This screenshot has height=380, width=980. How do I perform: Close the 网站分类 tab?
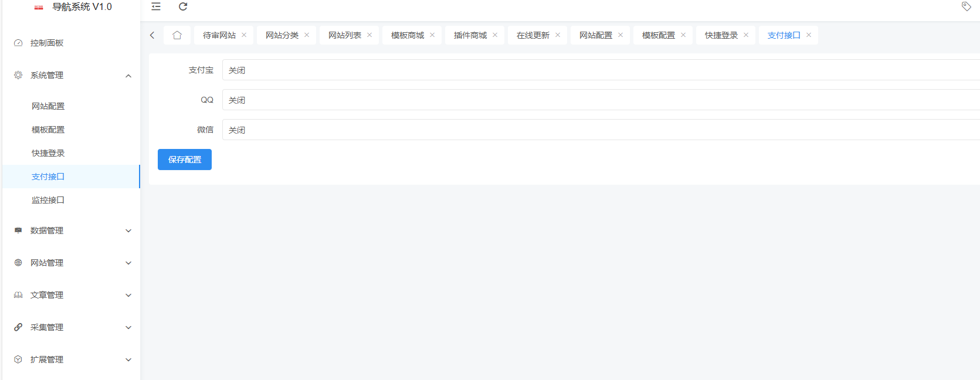point(307,35)
